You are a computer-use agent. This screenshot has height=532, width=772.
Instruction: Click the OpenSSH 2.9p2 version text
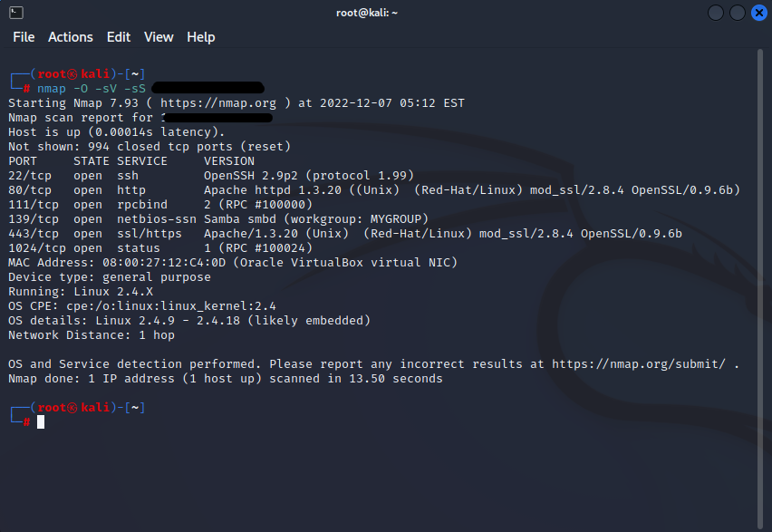tap(308, 176)
